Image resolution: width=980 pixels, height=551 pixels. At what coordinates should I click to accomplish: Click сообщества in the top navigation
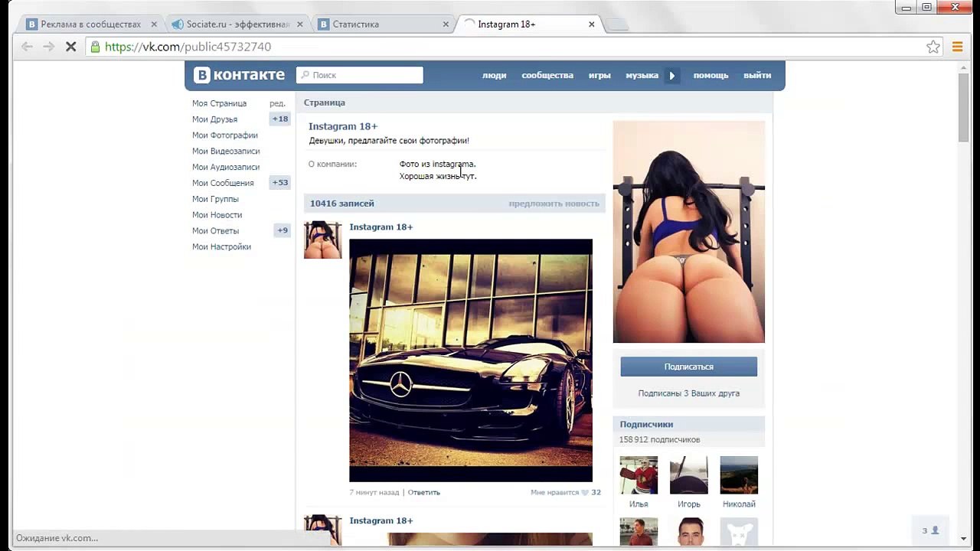(x=547, y=75)
